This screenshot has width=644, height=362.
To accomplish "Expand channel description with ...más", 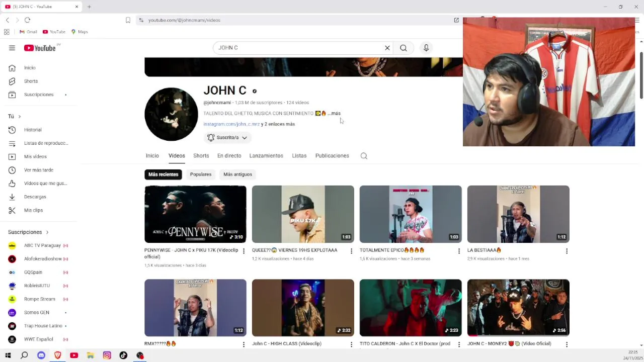I will [334, 114].
